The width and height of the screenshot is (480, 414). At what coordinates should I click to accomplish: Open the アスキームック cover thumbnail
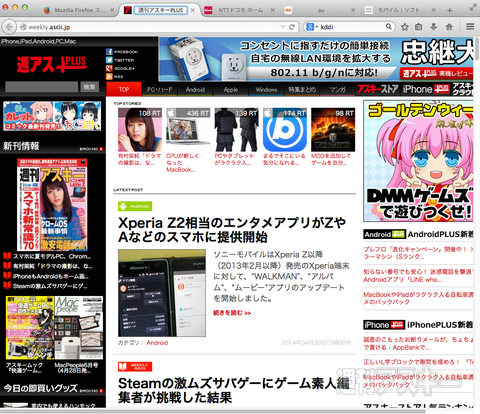click(x=30, y=328)
